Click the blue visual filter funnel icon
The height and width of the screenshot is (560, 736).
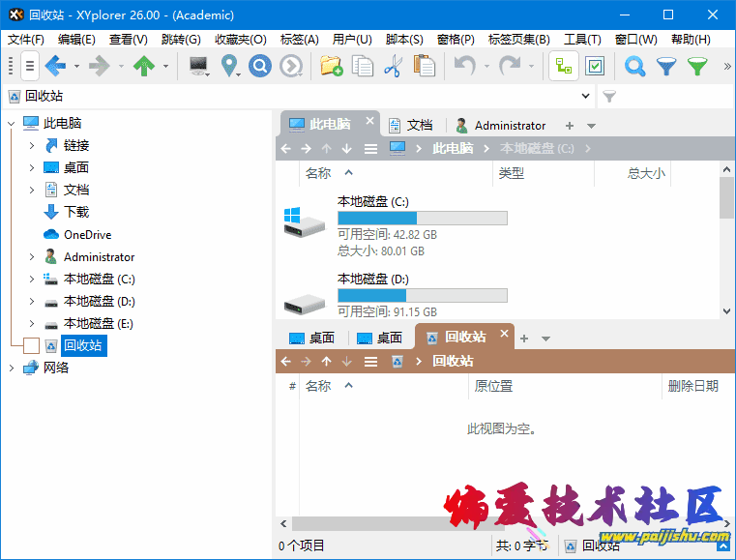tap(666, 66)
